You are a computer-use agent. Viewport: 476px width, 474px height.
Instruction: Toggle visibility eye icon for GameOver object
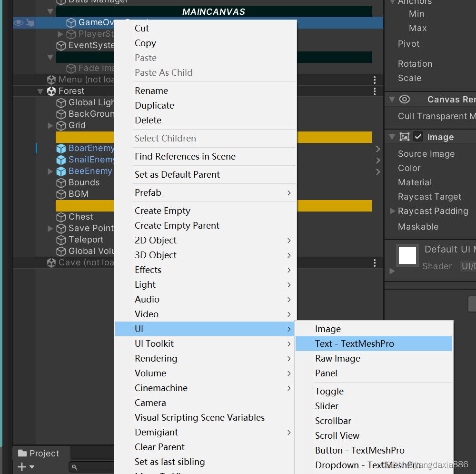coord(19,23)
